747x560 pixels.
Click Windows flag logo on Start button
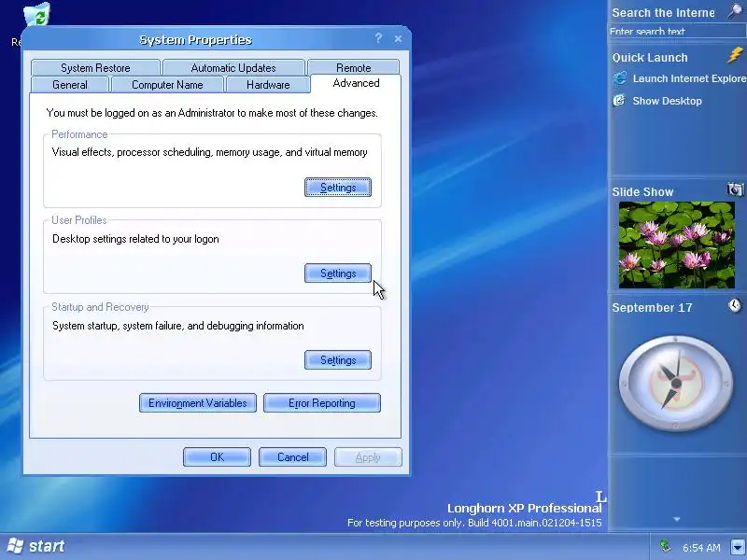pyautogui.click(x=15, y=546)
